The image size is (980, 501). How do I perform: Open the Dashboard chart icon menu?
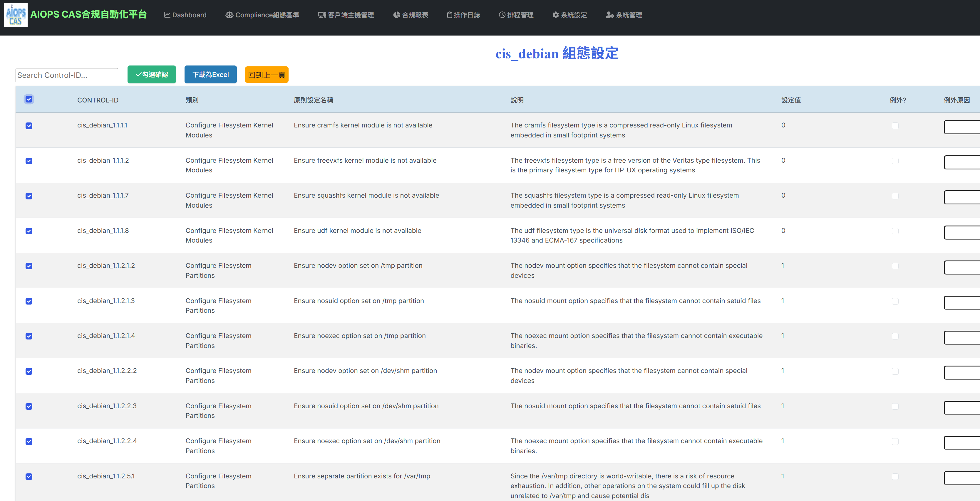pyautogui.click(x=167, y=15)
